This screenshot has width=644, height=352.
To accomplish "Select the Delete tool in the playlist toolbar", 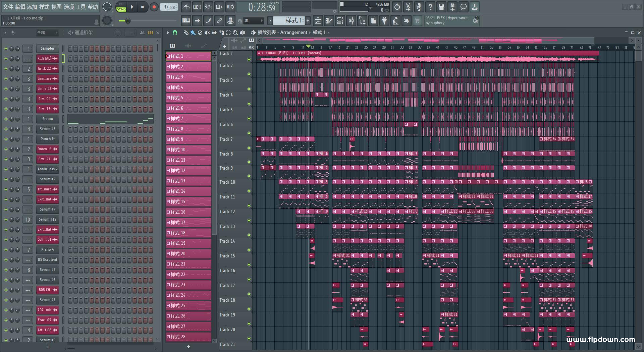I will 200,33.
